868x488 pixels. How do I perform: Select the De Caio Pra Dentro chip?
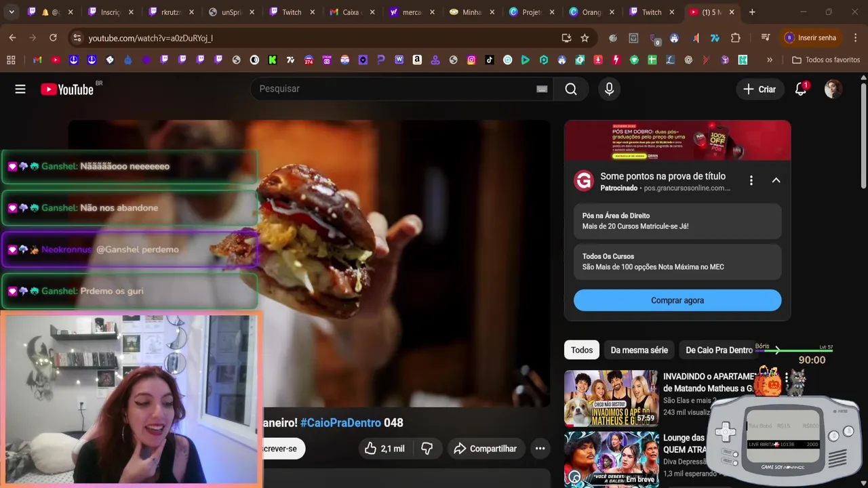coord(719,350)
